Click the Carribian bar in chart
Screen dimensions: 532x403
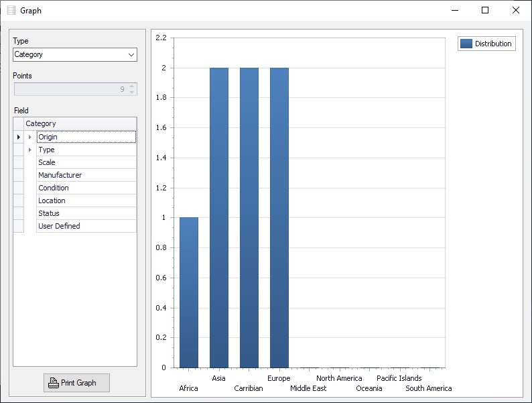pos(249,218)
